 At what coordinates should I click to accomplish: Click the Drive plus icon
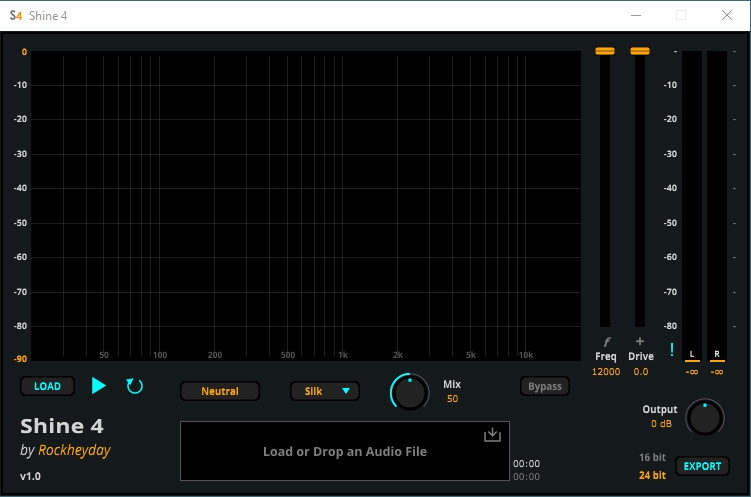(x=640, y=342)
